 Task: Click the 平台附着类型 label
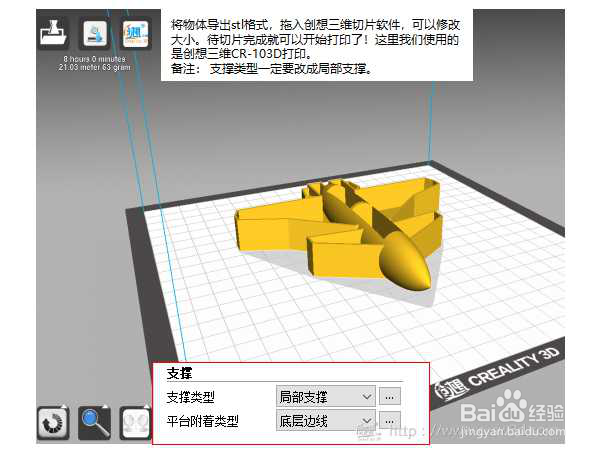[x=203, y=421]
